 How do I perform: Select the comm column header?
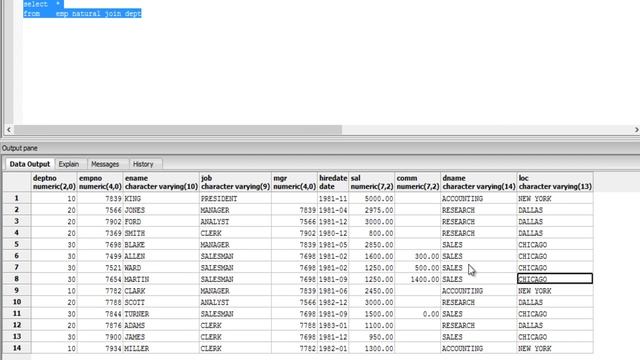tap(418, 182)
